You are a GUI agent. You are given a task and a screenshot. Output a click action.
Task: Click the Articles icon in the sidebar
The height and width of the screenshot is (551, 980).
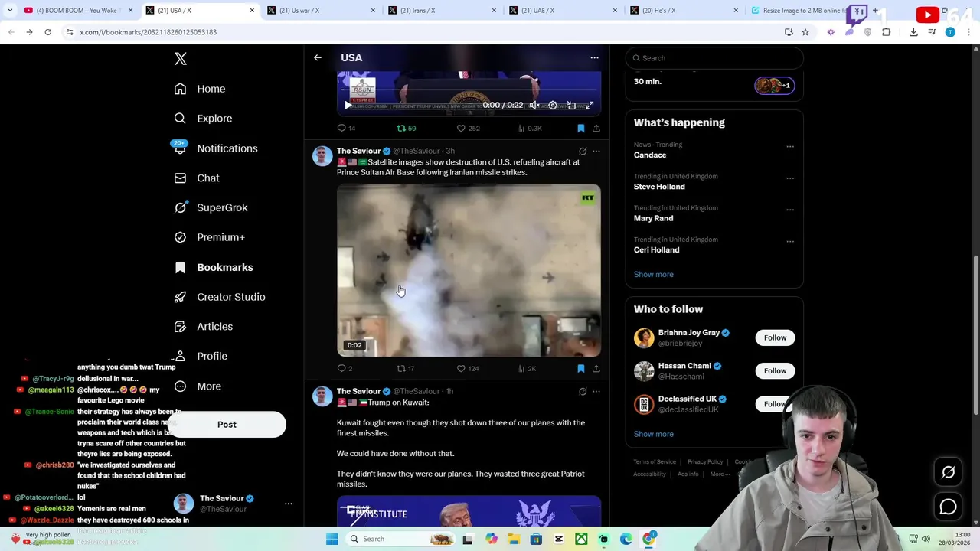(x=180, y=327)
